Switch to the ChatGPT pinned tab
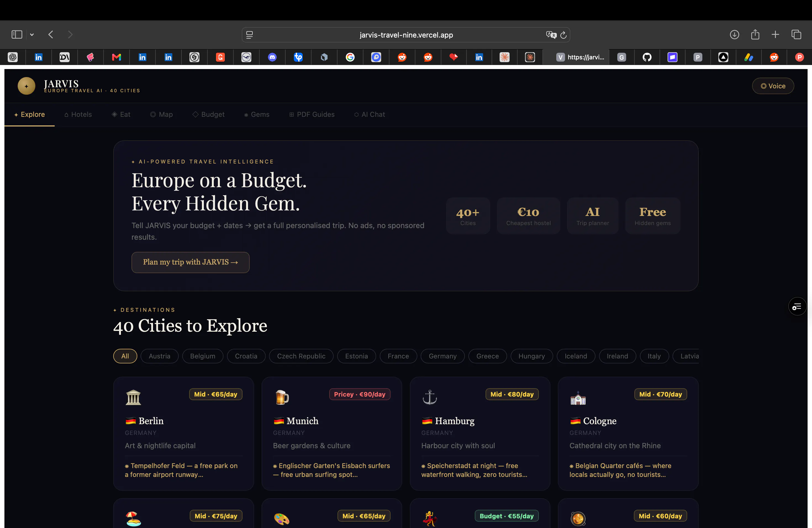Image resolution: width=812 pixels, height=528 pixels. (x=13, y=57)
